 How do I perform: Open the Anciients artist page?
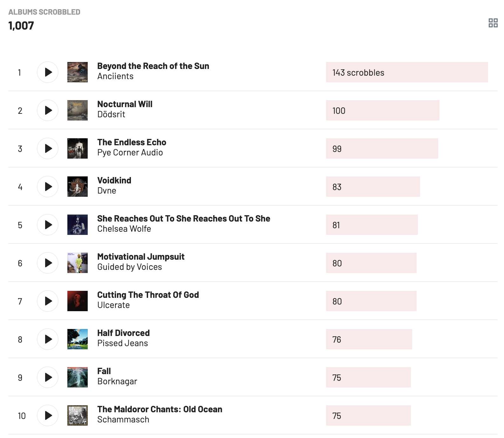coord(115,76)
